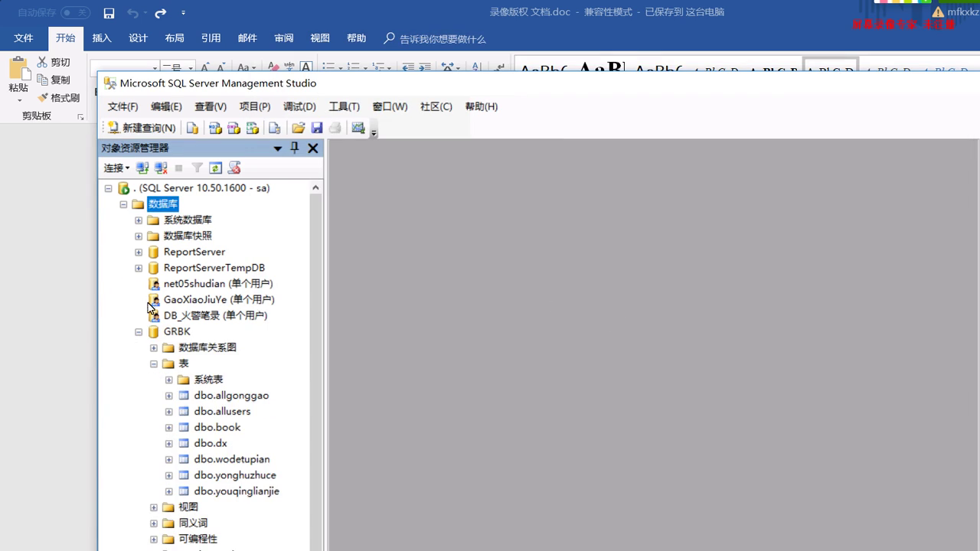Screen dimensions: 980x551
Task: Collapse the highlighted databases folder node
Action: (123, 204)
